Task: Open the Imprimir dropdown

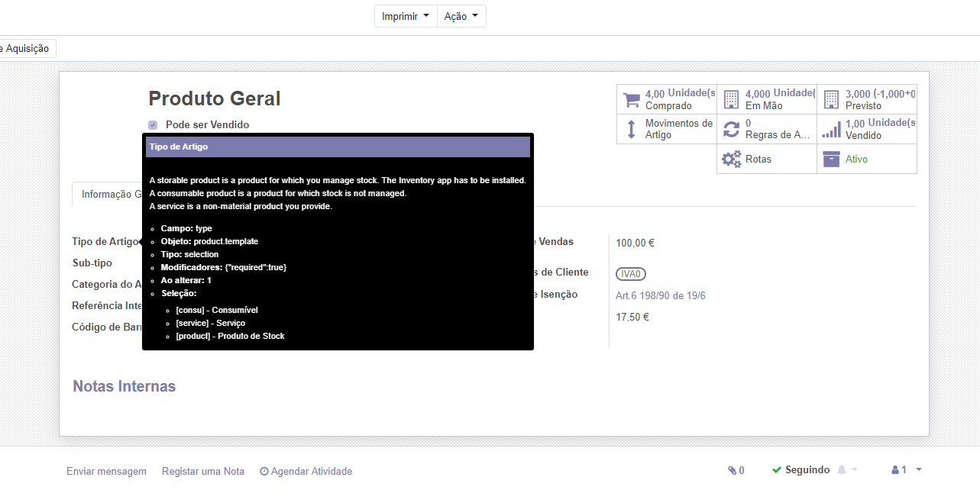Action: click(x=406, y=16)
